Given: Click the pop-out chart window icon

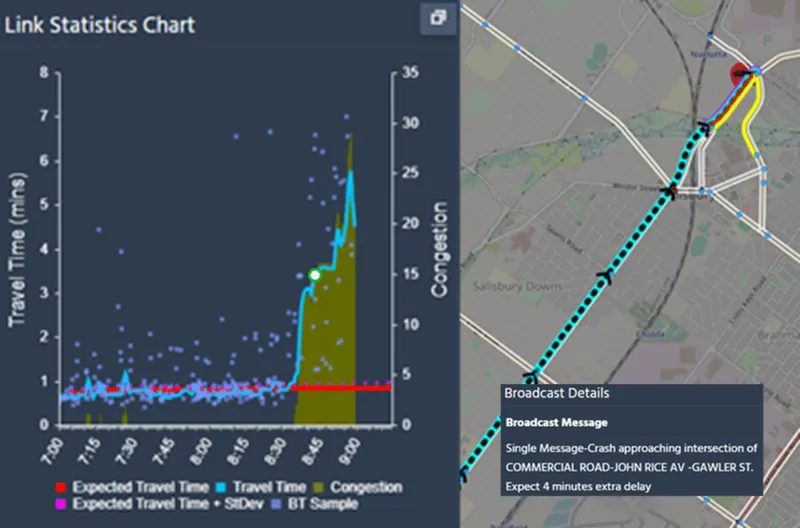Looking at the screenshot, I should (438, 18).
